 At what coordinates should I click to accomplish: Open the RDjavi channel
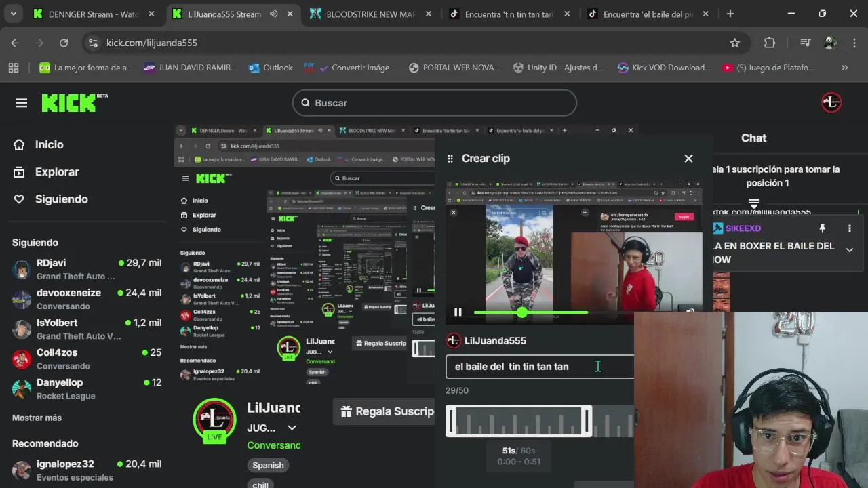(x=87, y=269)
